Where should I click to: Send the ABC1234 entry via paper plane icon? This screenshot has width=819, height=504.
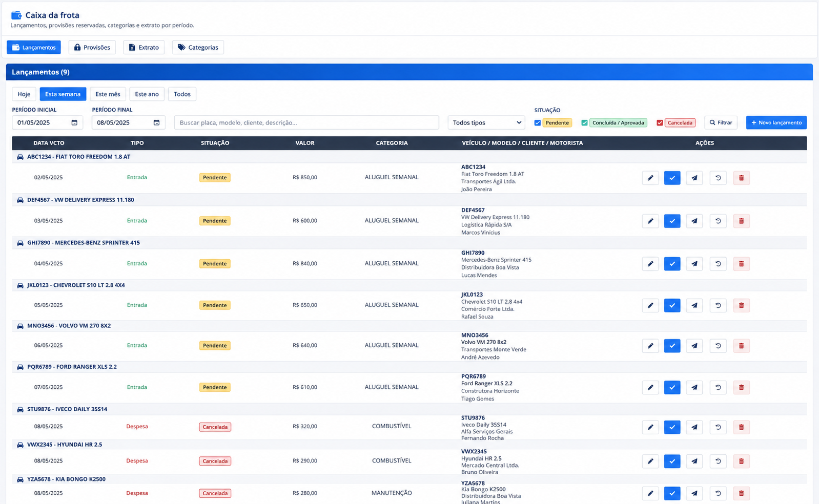click(694, 178)
